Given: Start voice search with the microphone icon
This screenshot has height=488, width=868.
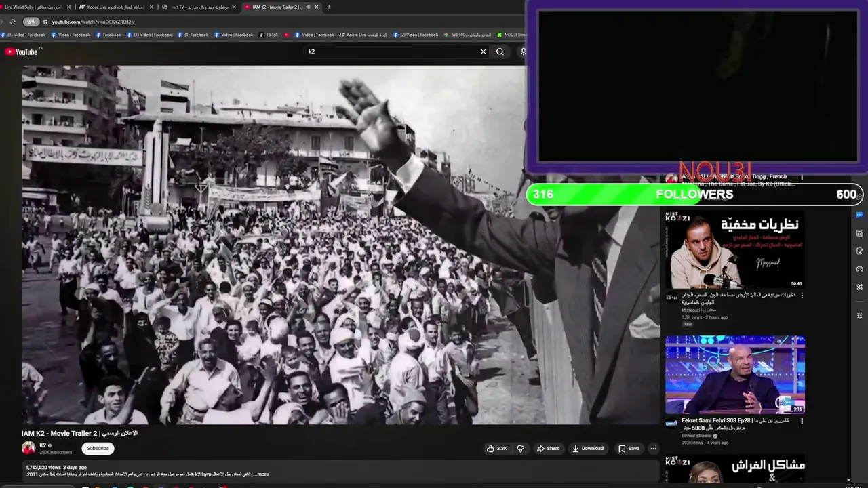Looking at the screenshot, I should (523, 52).
